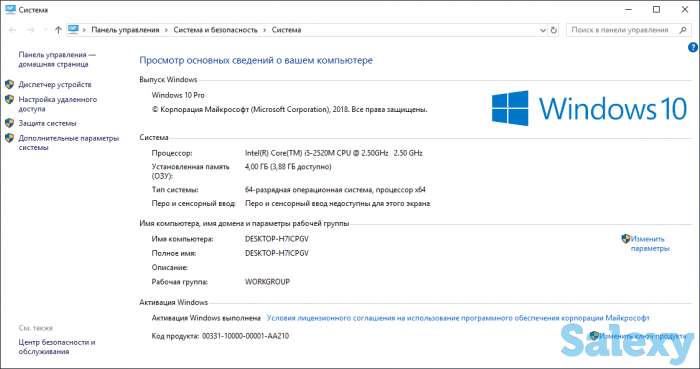
Task: Open 'Центр безопасности и обслуживания' link
Action: [x=57, y=347]
